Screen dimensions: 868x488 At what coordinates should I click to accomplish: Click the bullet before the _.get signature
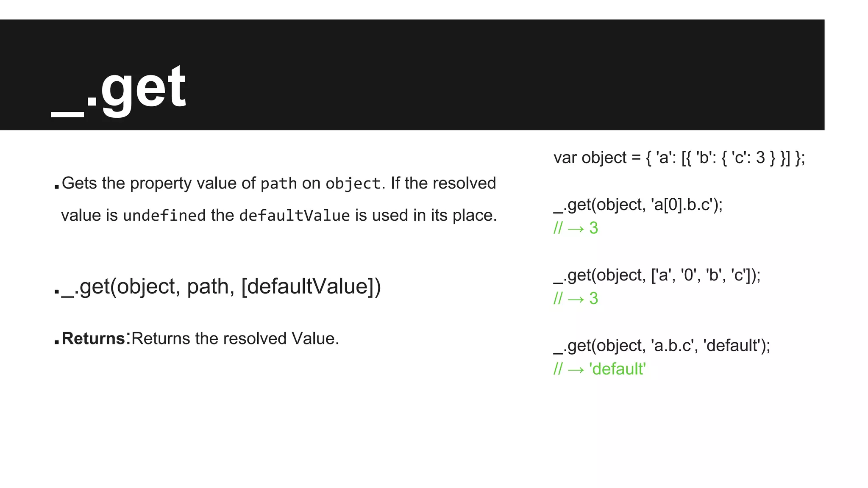point(57,291)
